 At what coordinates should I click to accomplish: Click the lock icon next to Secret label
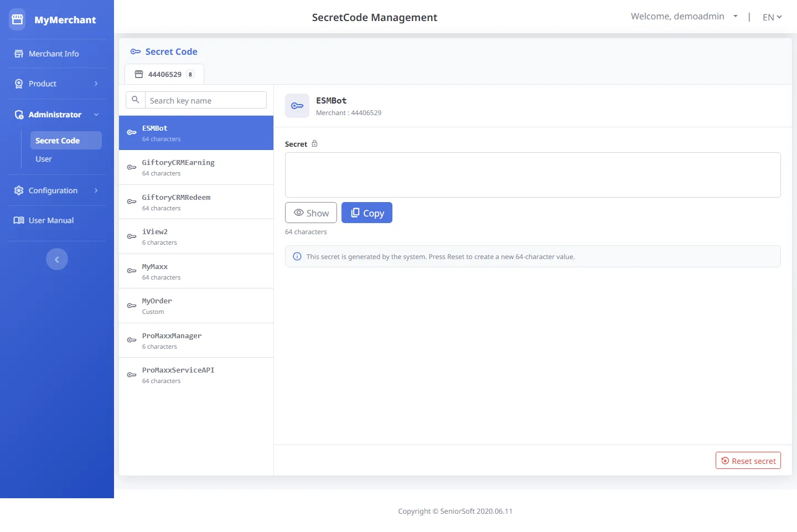314,144
